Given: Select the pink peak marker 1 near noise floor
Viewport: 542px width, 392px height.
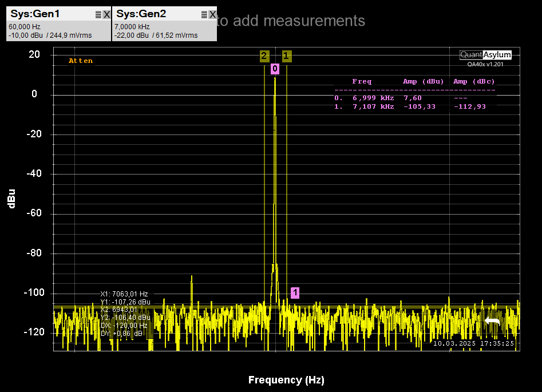Looking at the screenshot, I should tap(295, 293).
